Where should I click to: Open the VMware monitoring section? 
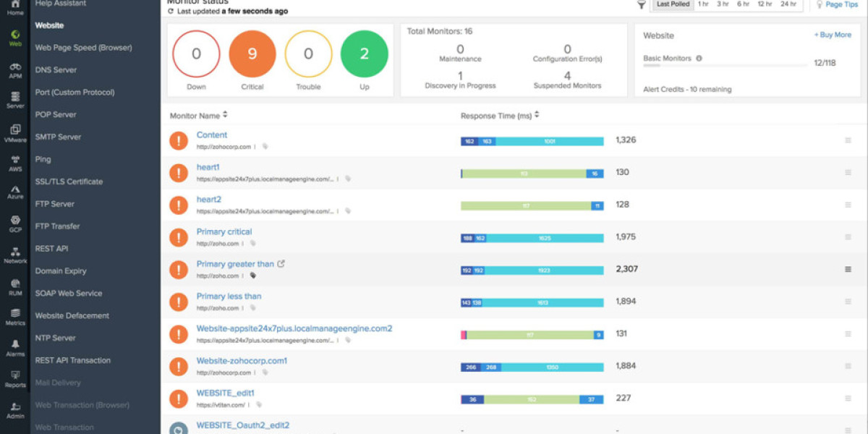(x=14, y=129)
